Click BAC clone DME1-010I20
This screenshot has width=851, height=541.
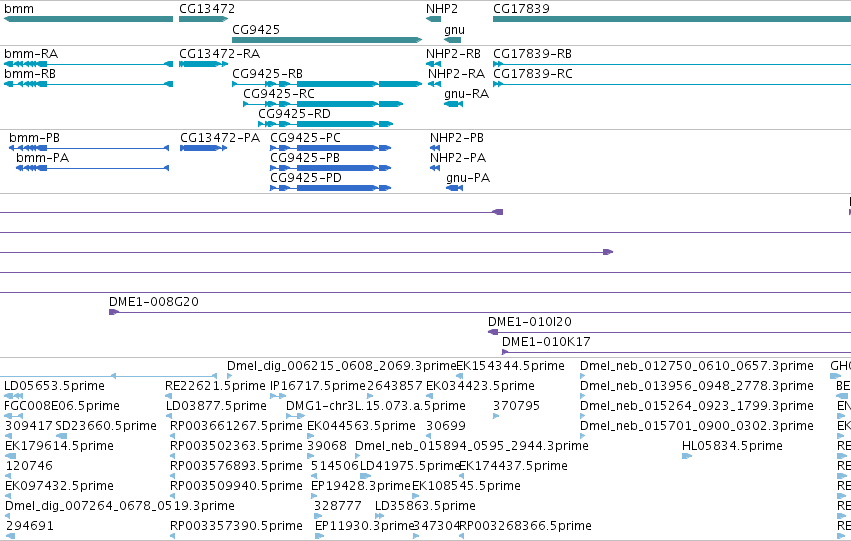tap(669, 332)
